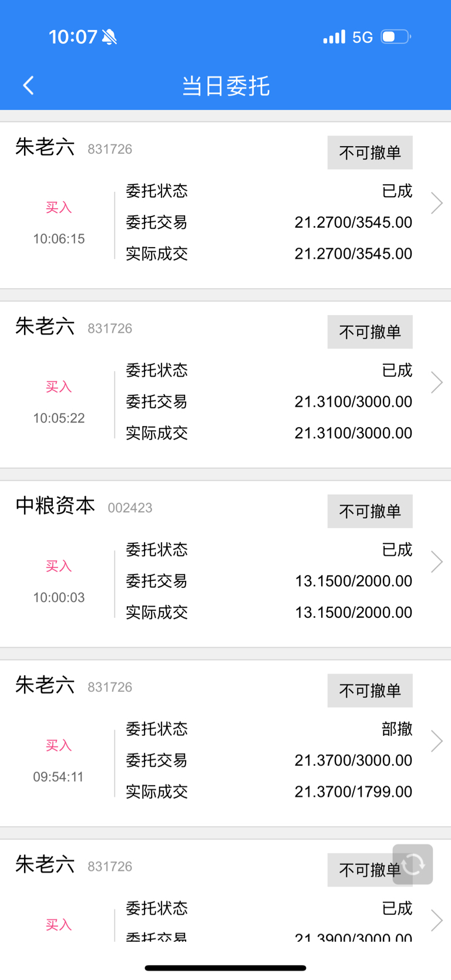Tap the floating refresh icon
The image size is (451, 980).
(x=413, y=864)
